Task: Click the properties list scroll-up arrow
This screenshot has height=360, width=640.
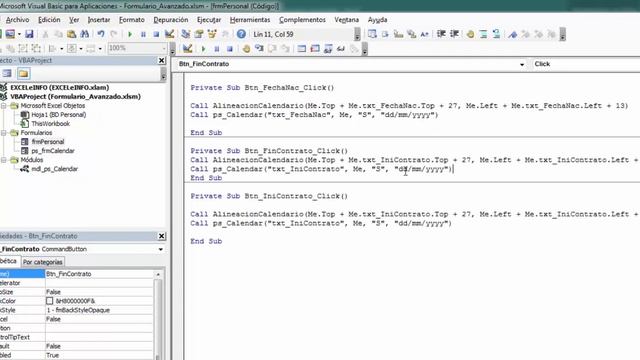Action: point(158,274)
